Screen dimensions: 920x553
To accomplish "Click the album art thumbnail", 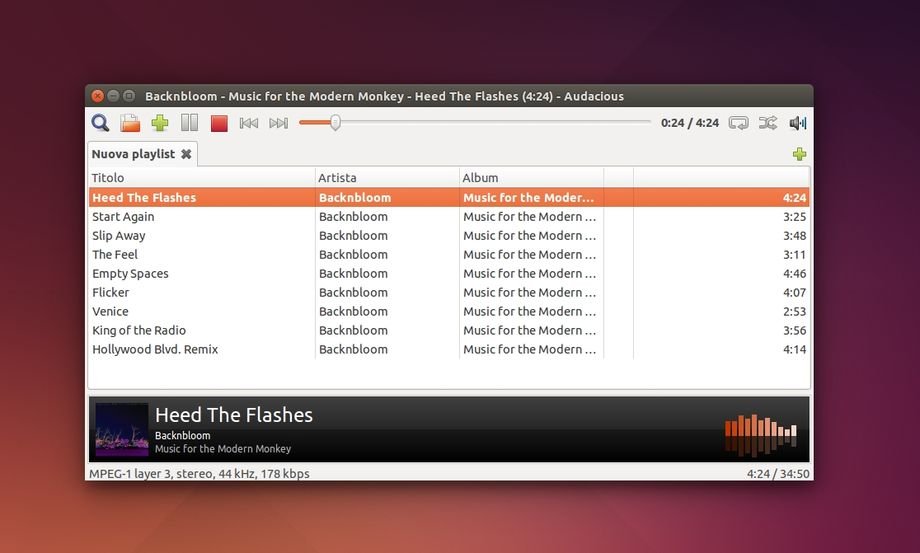I will pos(122,429).
